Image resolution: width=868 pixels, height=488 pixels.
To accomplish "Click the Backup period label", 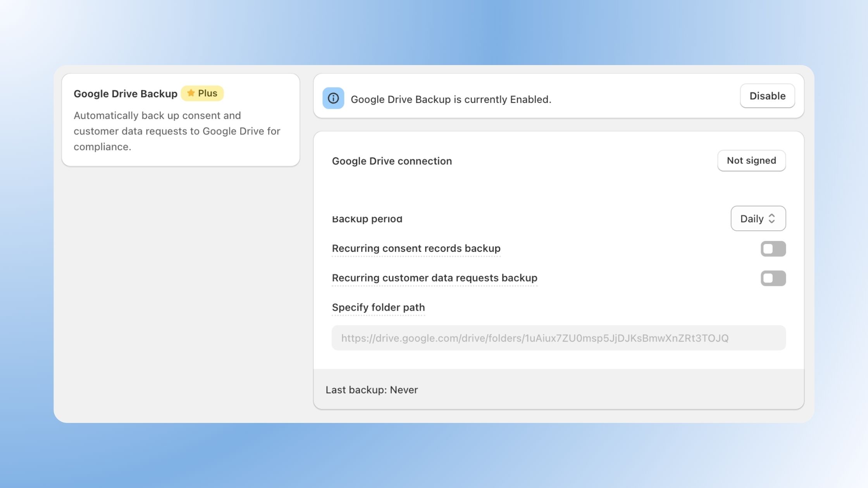I will pos(367,218).
